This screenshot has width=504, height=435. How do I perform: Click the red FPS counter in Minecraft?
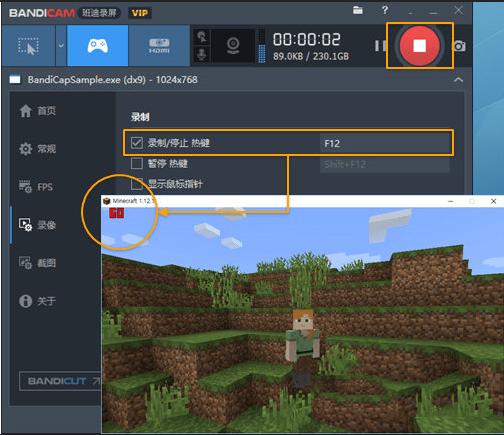coord(116,213)
